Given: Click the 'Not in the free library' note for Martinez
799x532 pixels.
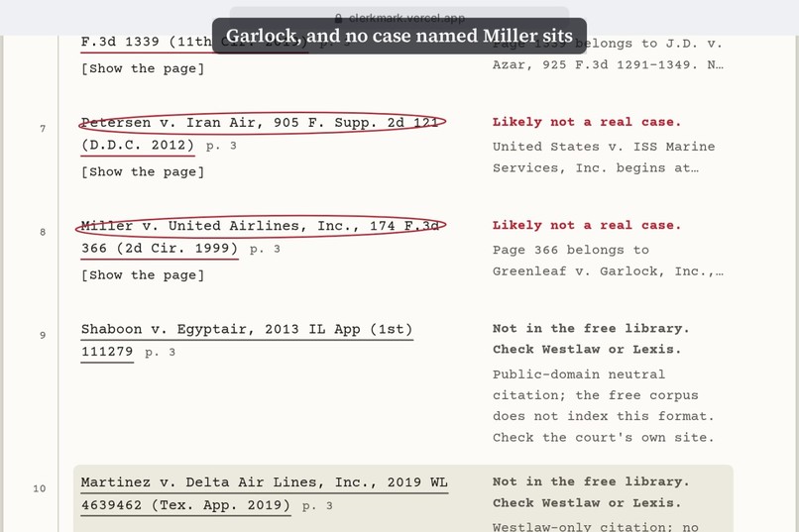Looking at the screenshot, I should point(591,492).
